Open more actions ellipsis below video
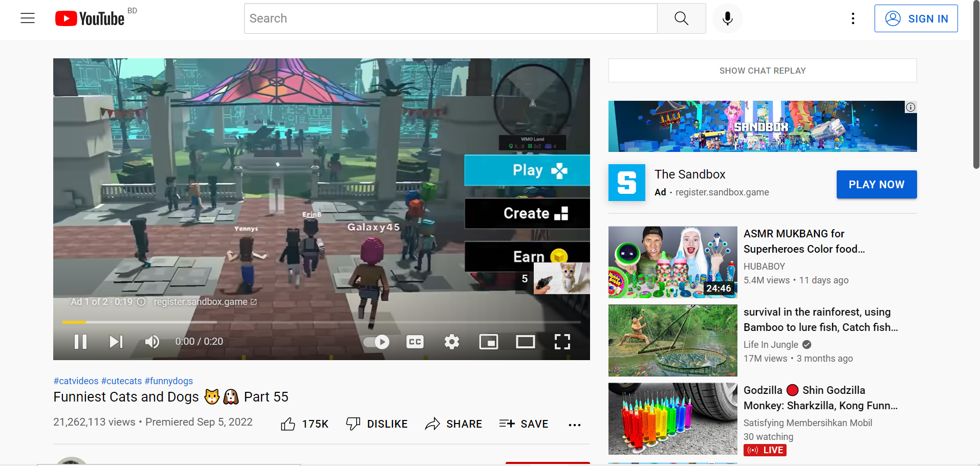The image size is (980, 466). (x=575, y=425)
